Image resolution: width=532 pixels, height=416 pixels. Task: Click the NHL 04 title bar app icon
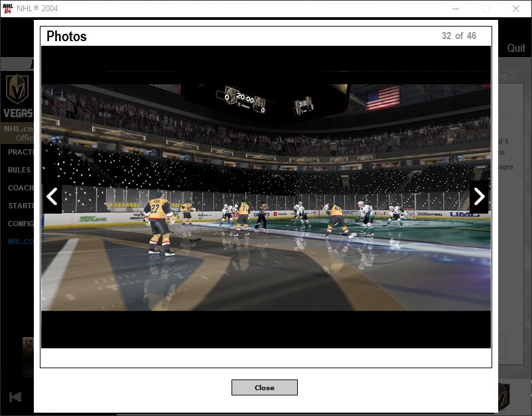(7, 9)
